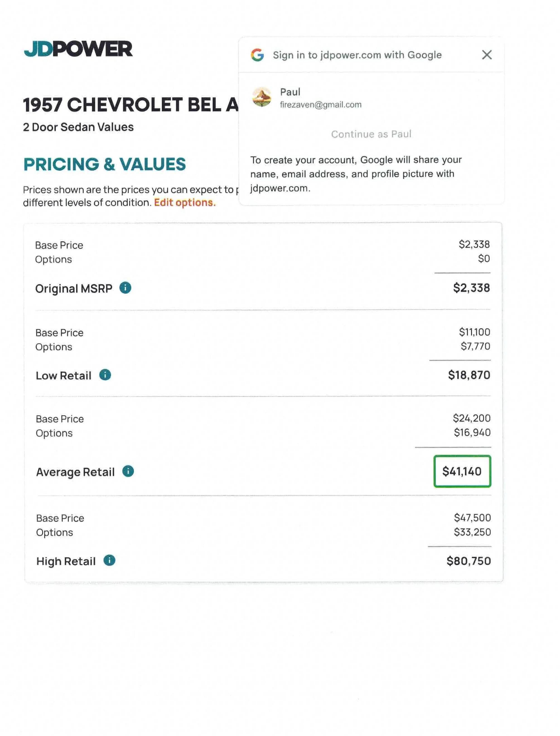The width and height of the screenshot is (560, 736).
Task: Click the Low Retail total of $18,870
Action: tap(469, 375)
